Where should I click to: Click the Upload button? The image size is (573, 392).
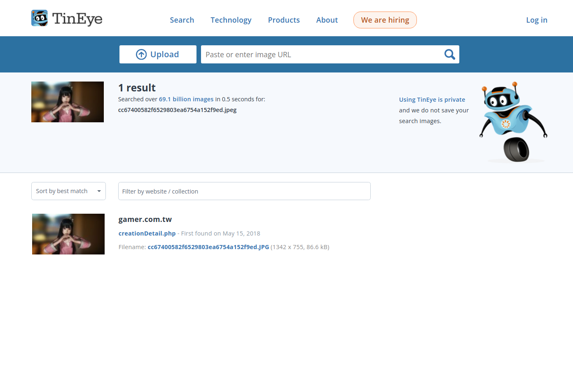click(158, 54)
